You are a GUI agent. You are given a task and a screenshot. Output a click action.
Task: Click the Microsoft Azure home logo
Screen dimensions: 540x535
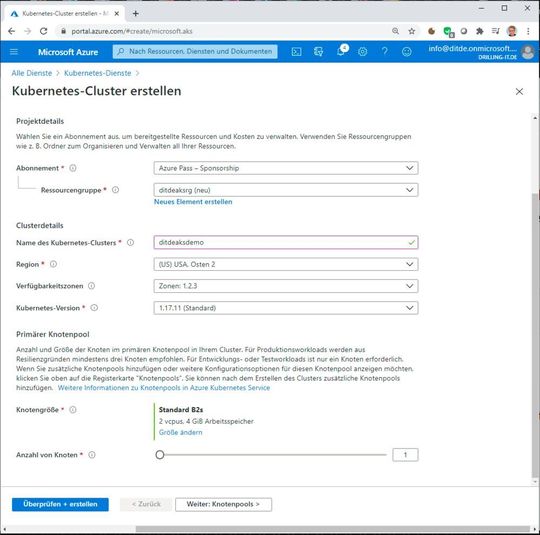tap(68, 52)
